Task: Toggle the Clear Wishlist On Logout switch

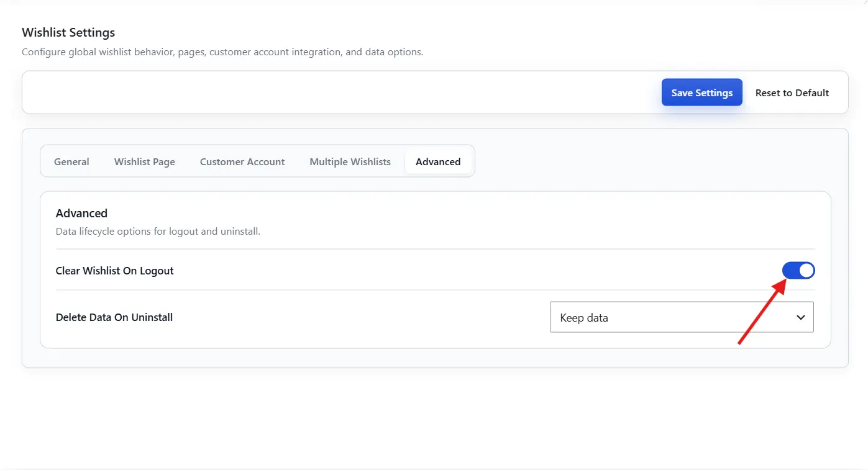Action: click(798, 271)
